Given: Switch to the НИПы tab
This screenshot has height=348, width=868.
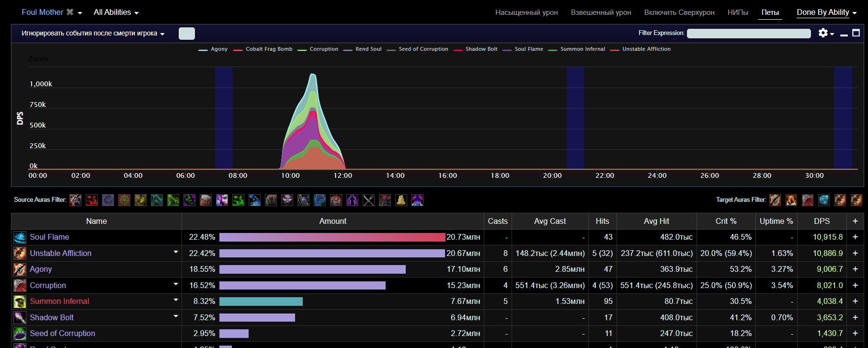Looking at the screenshot, I should click(x=737, y=12).
